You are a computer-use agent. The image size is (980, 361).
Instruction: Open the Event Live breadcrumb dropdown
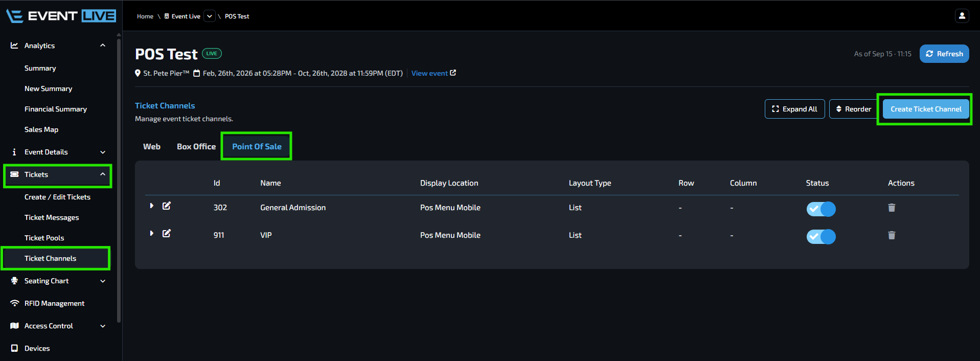coord(210,16)
